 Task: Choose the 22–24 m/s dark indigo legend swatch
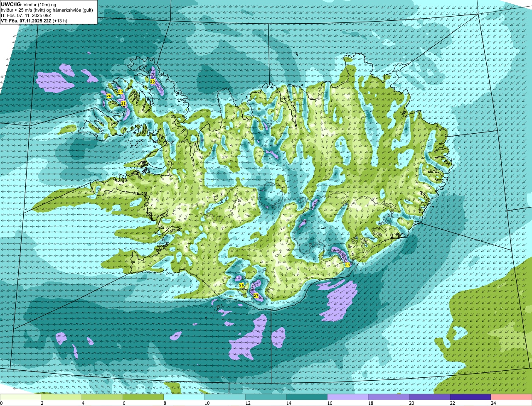coord(470,397)
